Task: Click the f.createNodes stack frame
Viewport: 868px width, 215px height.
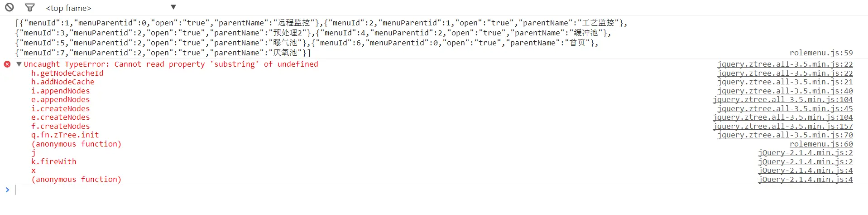Action: [60, 127]
